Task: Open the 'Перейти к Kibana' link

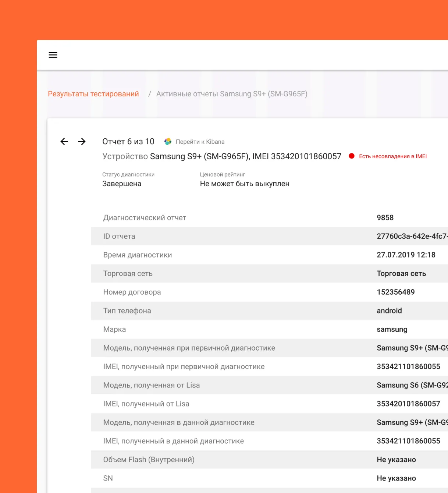Action: (x=200, y=142)
